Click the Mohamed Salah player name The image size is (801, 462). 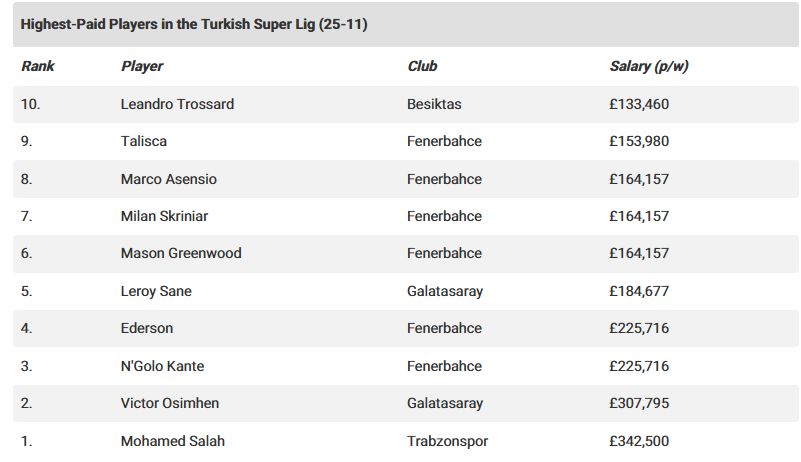tap(173, 441)
